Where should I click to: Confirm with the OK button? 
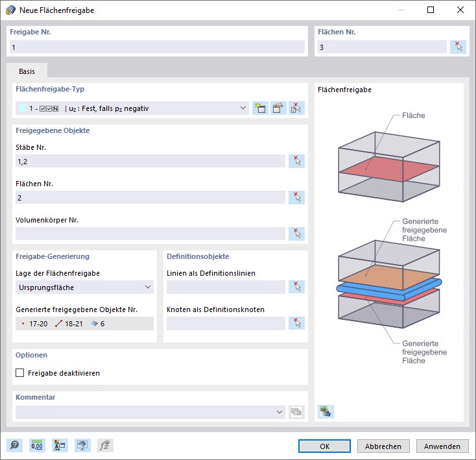324,446
